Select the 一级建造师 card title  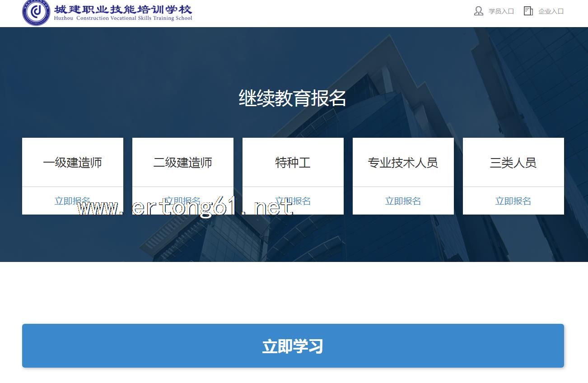[73, 163]
